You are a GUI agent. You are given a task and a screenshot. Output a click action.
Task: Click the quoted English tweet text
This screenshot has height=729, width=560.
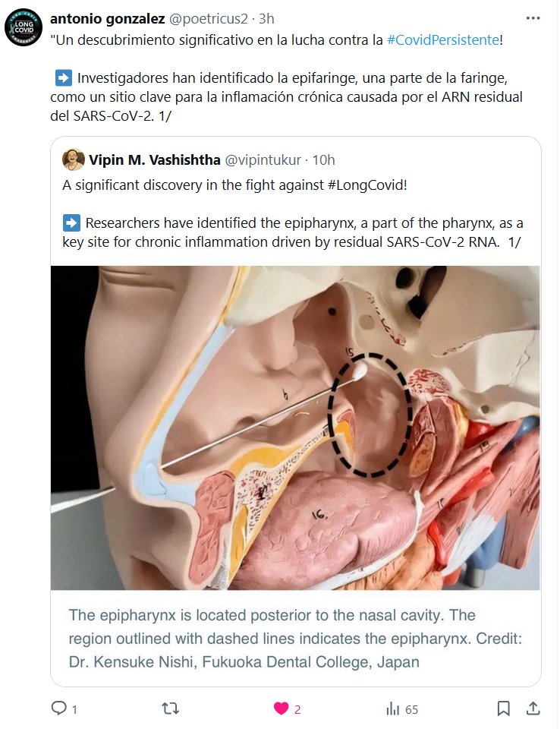tap(293, 213)
